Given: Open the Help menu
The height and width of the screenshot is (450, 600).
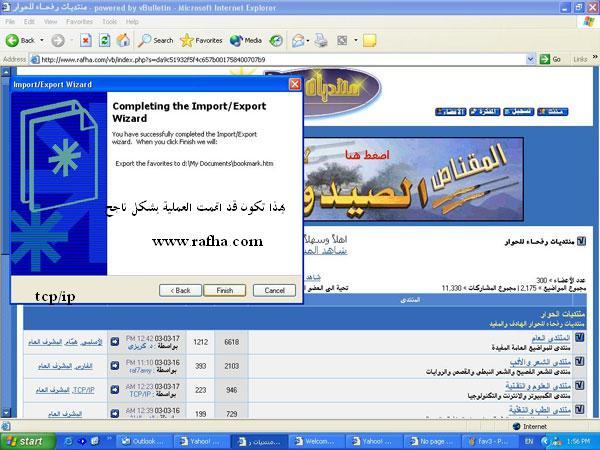Looking at the screenshot, I should [132, 22].
